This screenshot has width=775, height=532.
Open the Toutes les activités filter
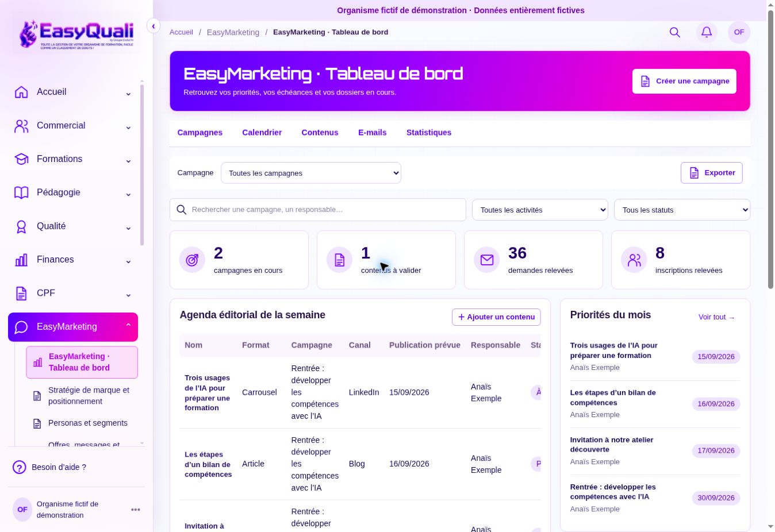540,210
